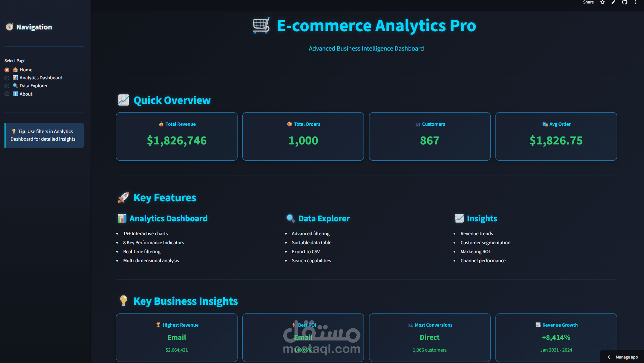644x363 pixels.
Task: Click the bar chart icon by Analytics Dashboard heading
Action: [122, 218]
